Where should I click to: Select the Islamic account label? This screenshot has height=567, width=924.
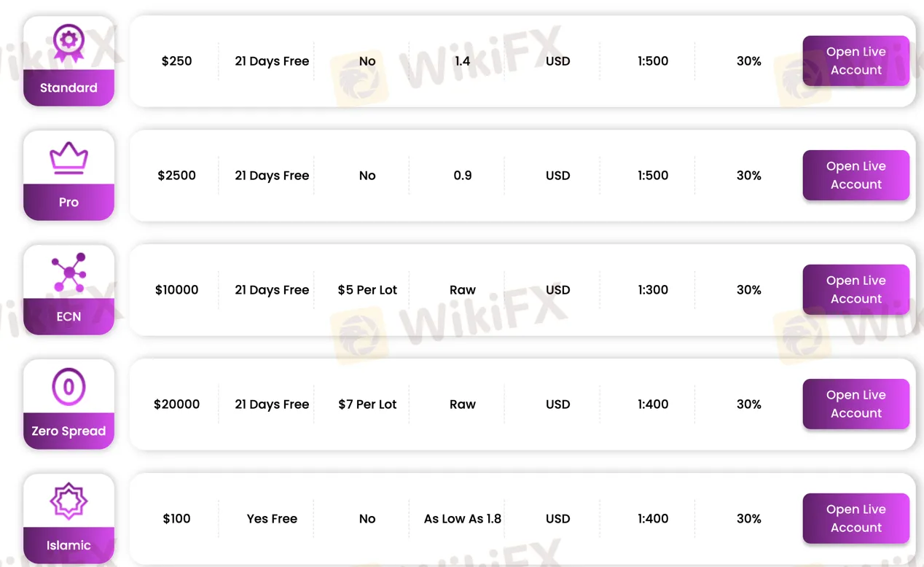point(68,546)
